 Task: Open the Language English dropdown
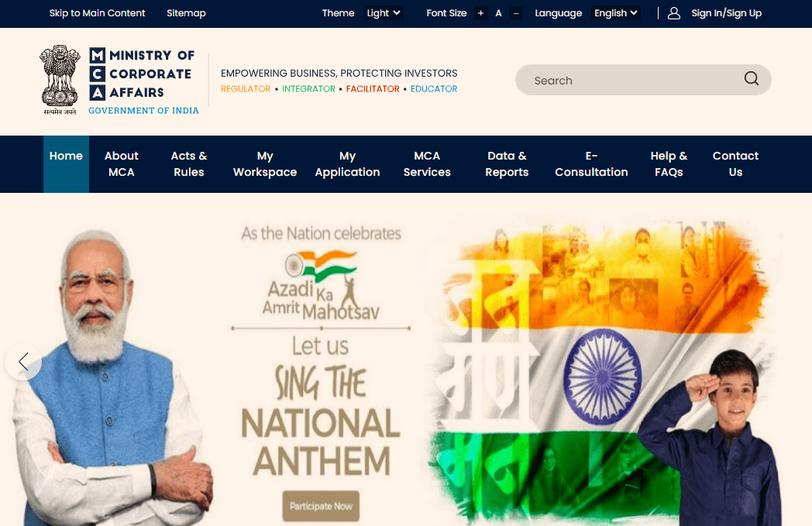[616, 13]
